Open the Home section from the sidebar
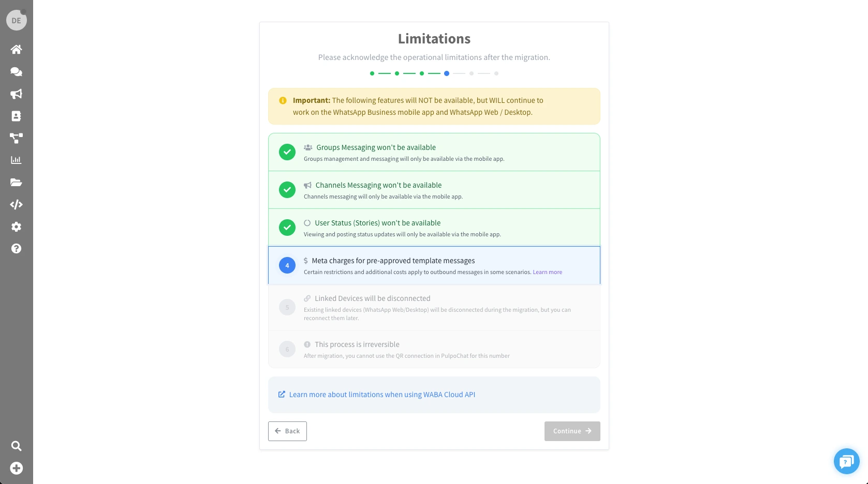Image resolution: width=868 pixels, height=484 pixels. click(x=16, y=50)
